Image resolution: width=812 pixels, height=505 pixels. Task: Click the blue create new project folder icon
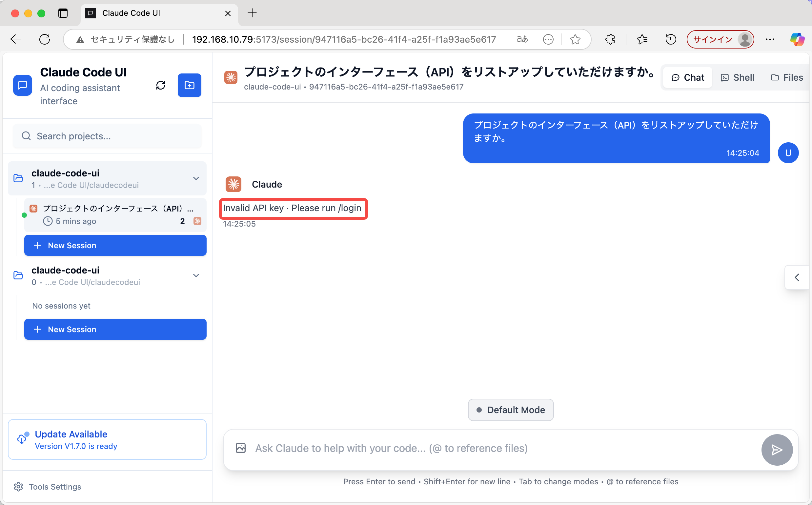(189, 86)
